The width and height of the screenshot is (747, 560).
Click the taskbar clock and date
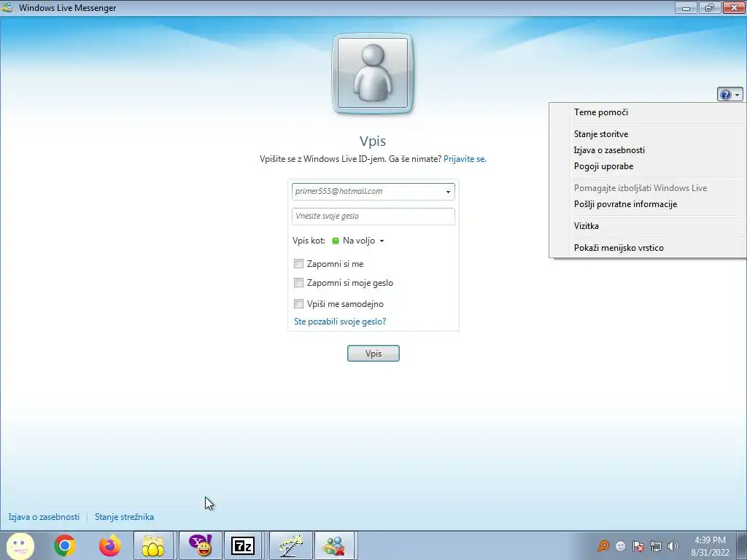[x=711, y=545]
